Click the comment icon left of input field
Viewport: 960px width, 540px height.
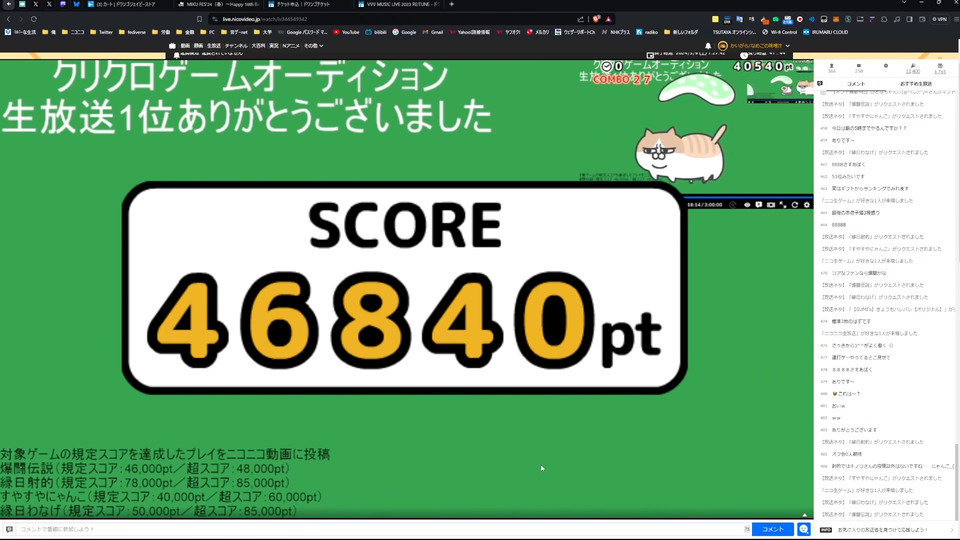tap(9, 529)
